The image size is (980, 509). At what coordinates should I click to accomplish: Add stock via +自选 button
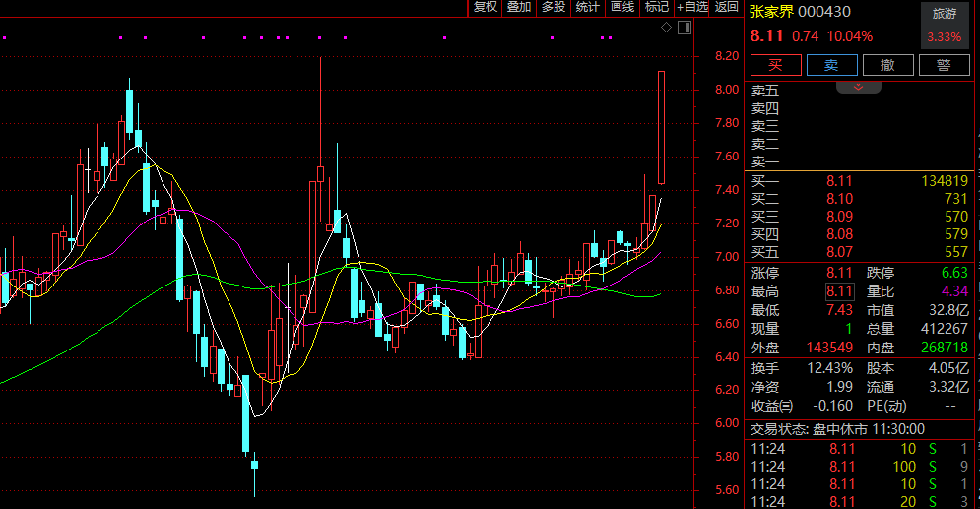[x=691, y=7]
